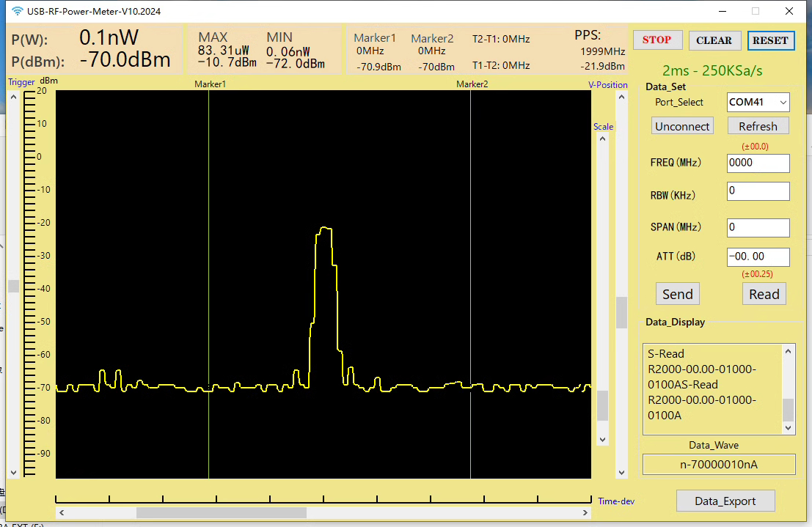Click the time axis right scroll arrow
Screen dimensions: 812x527
585,512
